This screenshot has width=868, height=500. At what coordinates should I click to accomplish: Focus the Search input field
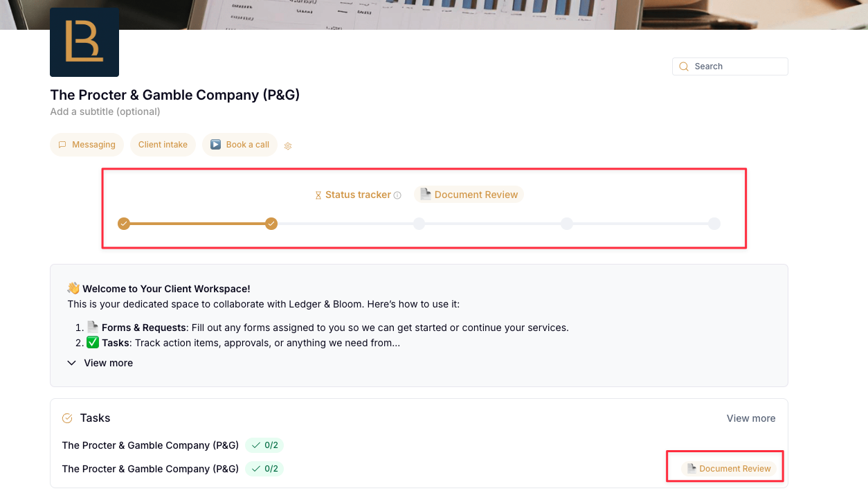(730, 66)
